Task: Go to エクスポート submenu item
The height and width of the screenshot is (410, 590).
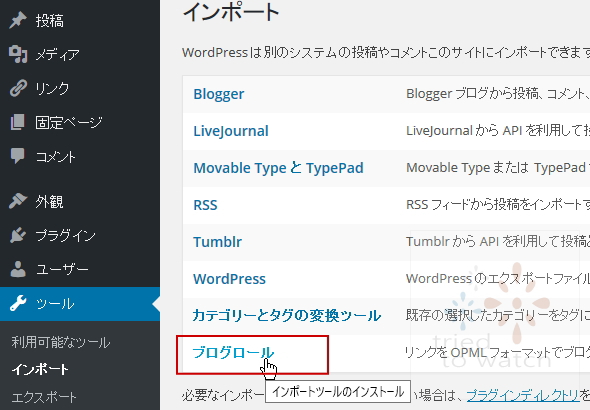Action: point(44,397)
